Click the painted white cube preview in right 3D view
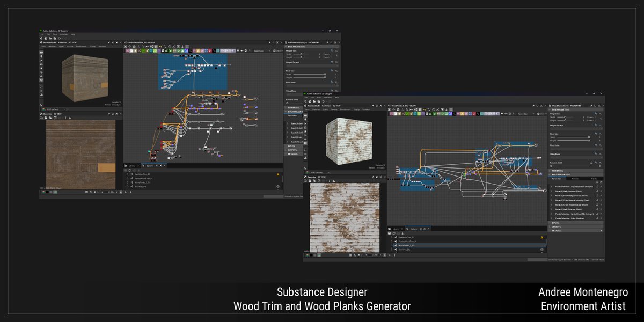The width and height of the screenshot is (644, 322). (349, 141)
